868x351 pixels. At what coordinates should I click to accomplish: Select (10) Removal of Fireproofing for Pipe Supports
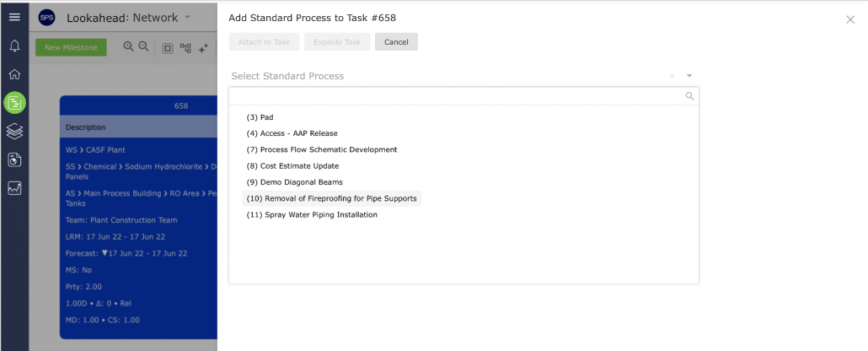(x=331, y=198)
